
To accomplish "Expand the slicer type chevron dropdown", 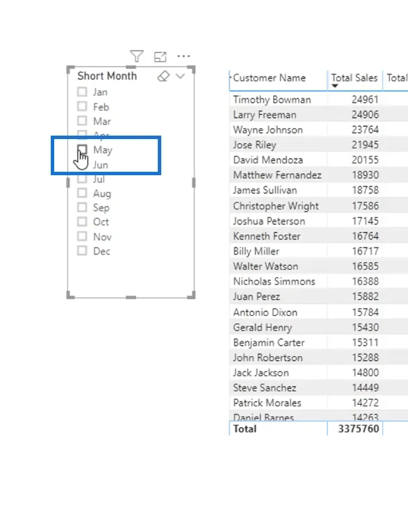I will click(181, 76).
